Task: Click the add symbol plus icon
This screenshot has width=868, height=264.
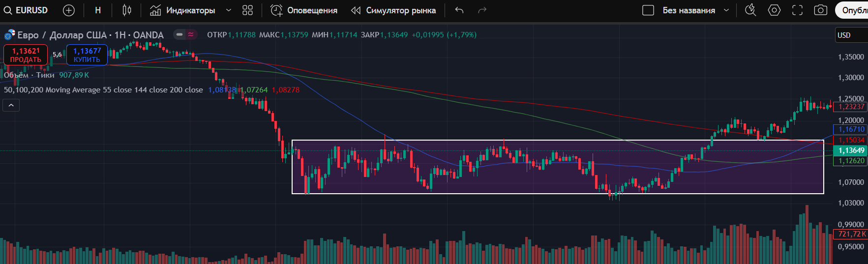Action: 69,10
